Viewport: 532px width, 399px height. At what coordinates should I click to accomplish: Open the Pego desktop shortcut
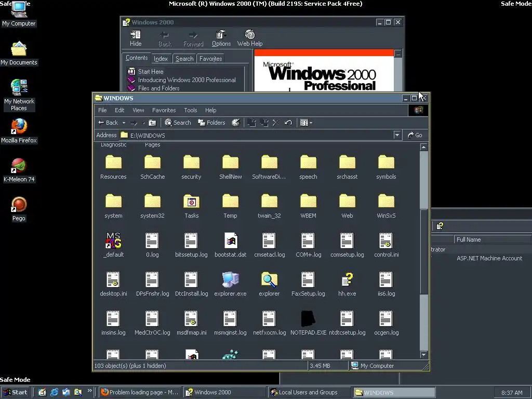19,209
